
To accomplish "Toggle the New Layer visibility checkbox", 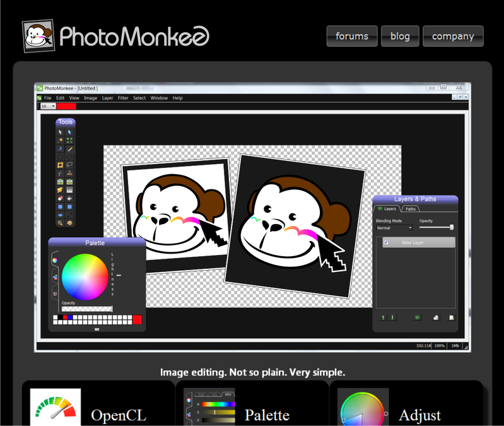I will click(387, 242).
